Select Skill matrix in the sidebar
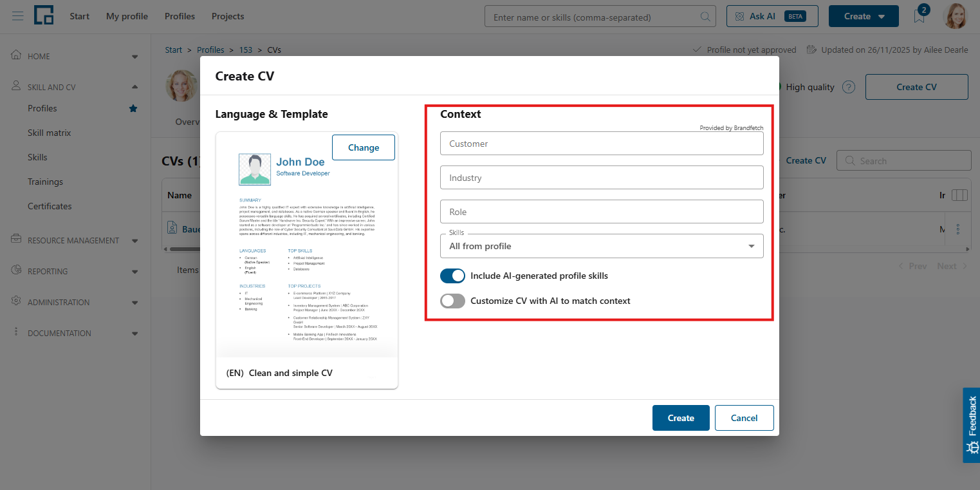Viewport: 980px width, 490px height. (x=50, y=133)
